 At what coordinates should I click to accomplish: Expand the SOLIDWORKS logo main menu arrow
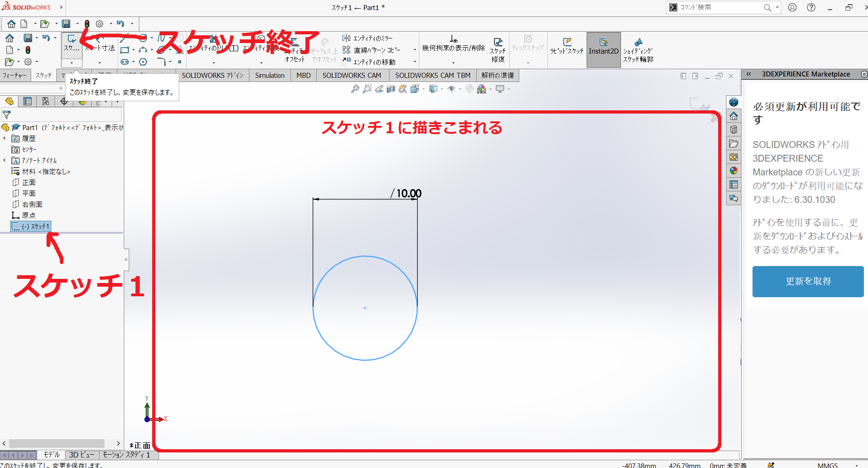[x=61, y=7]
